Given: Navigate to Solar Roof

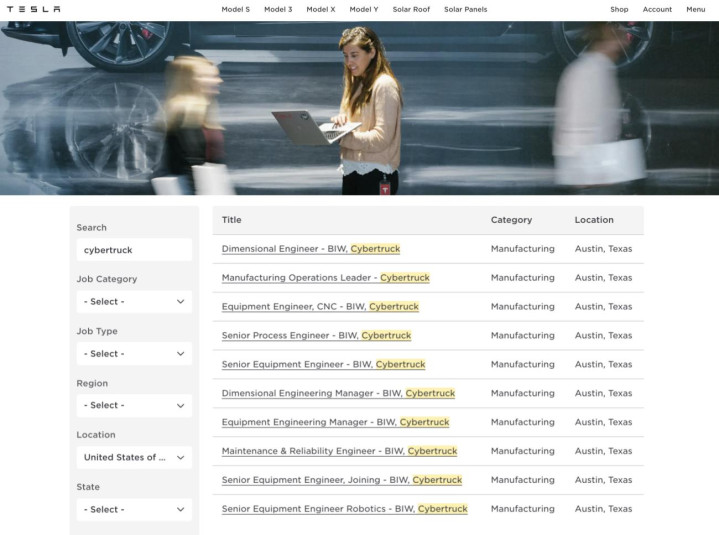Looking at the screenshot, I should [x=411, y=9].
